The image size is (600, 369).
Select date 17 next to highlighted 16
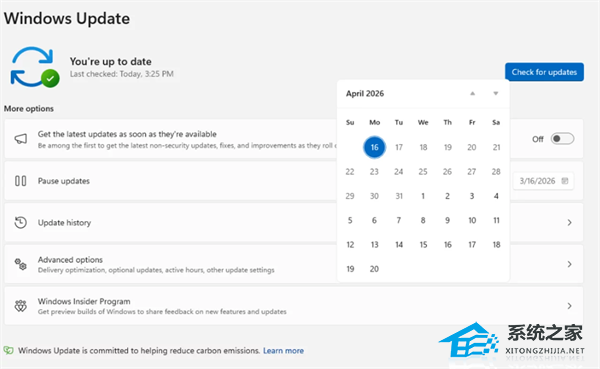399,147
